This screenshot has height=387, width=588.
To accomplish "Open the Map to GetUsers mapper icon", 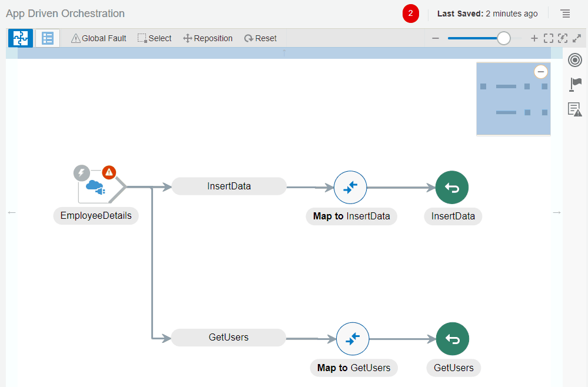I will click(x=353, y=339).
